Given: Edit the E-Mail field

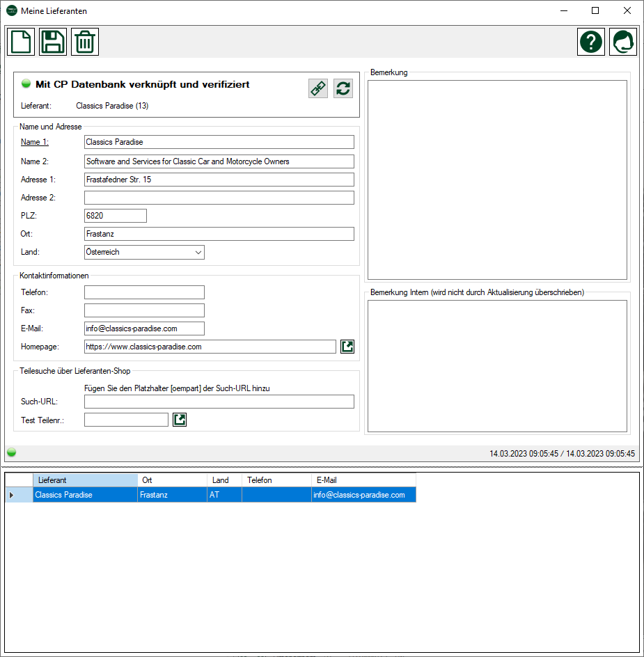Looking at the screenshot, I should tap(144, 328).
